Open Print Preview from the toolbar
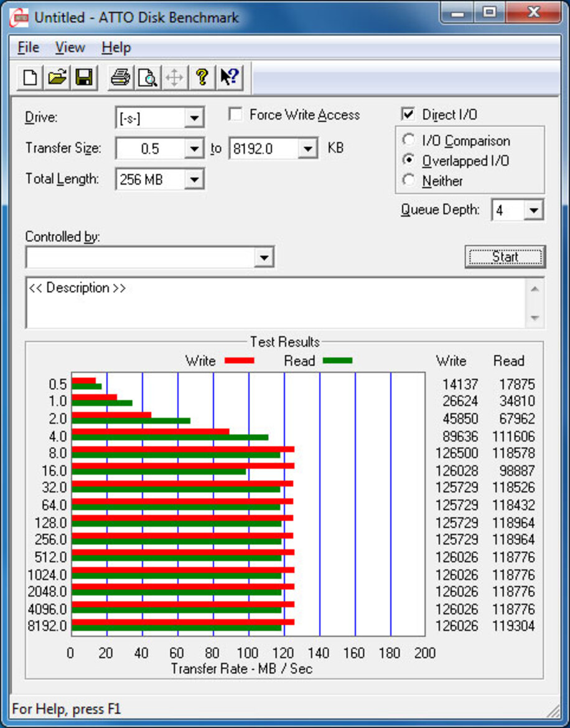The image size is (570, 728). (147, 77)
